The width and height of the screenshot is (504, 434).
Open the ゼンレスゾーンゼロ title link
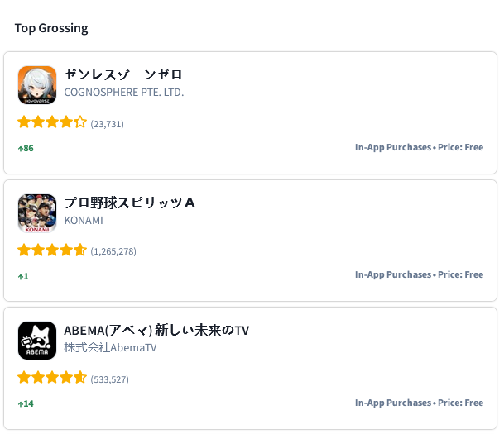coord(123,75)
